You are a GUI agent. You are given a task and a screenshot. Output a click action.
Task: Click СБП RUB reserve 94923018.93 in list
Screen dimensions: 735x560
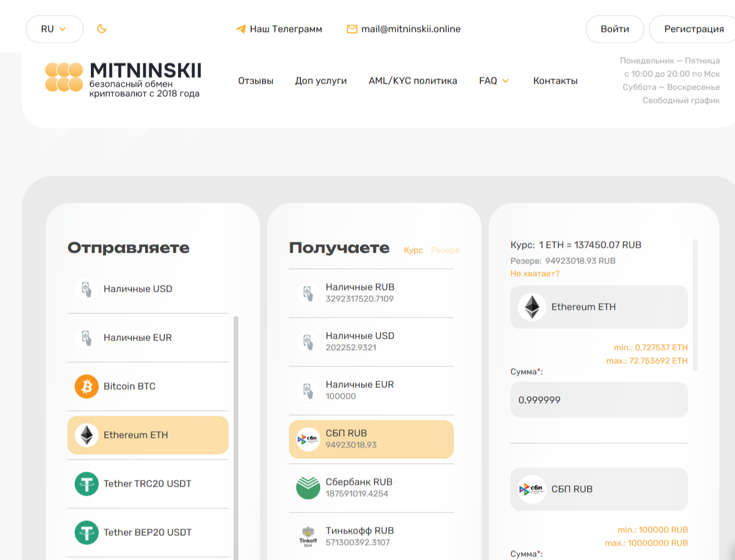point(351,445)
